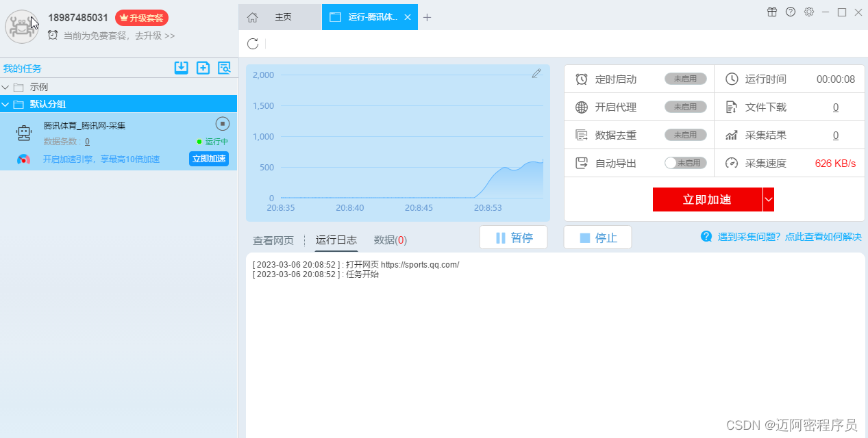Viewport: 868px width, 438px height.
Task: Click the accelerator engine gauge icon
Action: tap(24, 159)
